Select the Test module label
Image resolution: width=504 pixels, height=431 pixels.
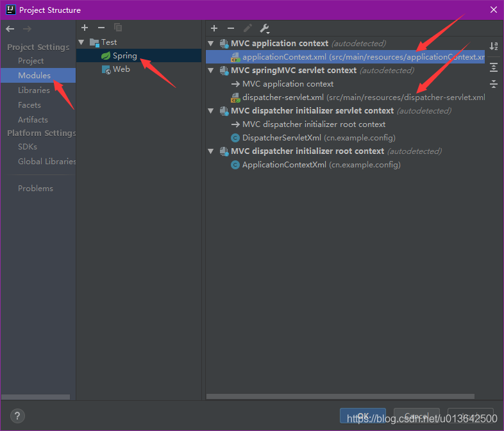point(109,42)
